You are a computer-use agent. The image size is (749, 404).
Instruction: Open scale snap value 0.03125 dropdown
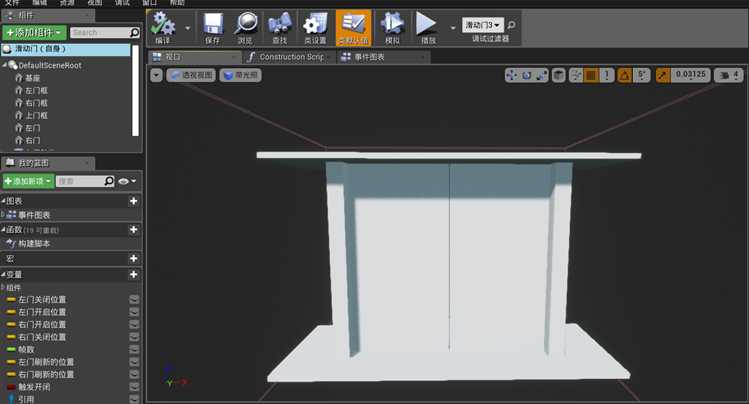pyautogui.click(x=691, y=75)
